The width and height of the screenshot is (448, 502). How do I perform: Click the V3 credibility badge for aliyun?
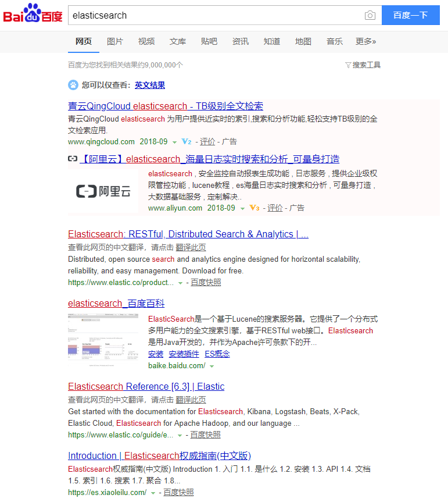255,208
